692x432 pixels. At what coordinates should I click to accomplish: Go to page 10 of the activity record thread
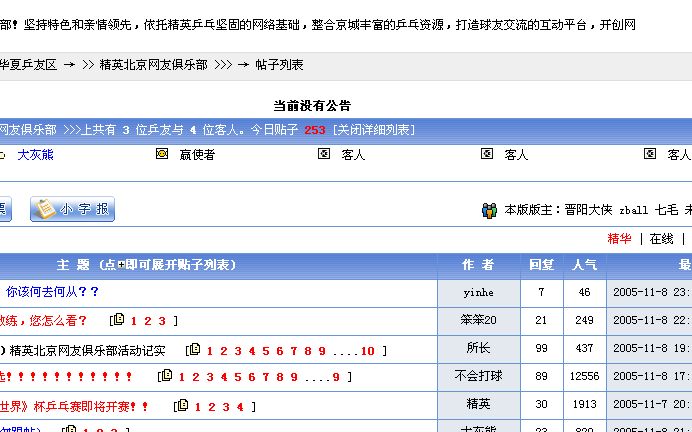(367, 351)
